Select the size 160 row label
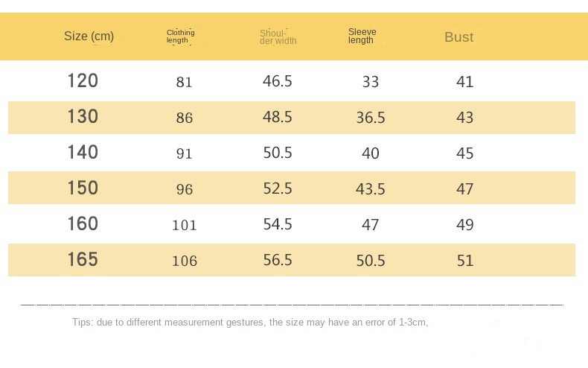The height and width of the screenshot is (368, 588). 83,224
